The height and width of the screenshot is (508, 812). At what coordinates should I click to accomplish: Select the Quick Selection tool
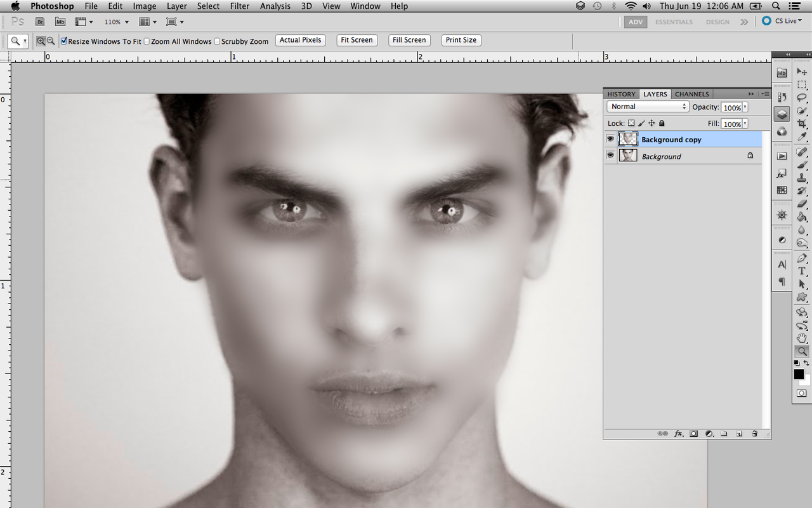point(802,110)
